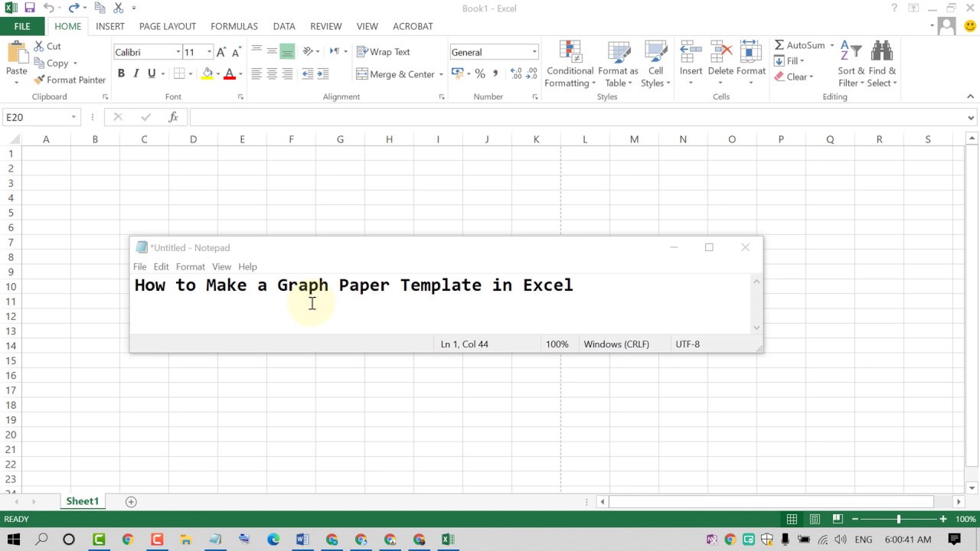The height and width of the screenshot is (551, 980).
Task: Expand the Merge & Center dropdown arrow
Action: tap(441, 74)
